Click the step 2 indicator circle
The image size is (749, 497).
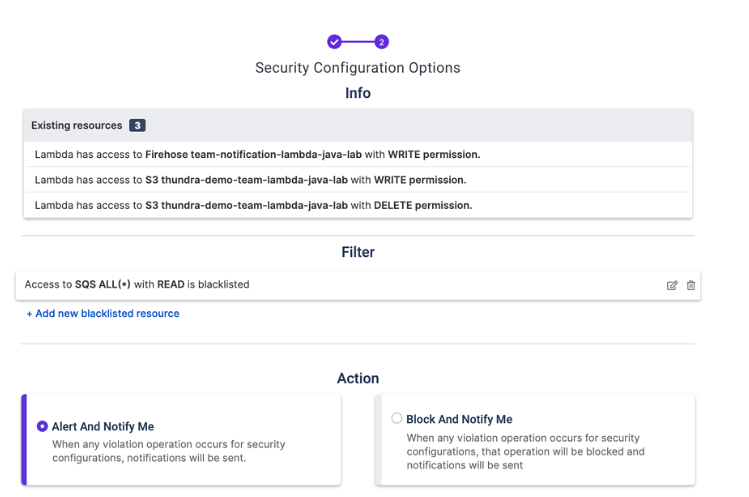click(382, 42)
